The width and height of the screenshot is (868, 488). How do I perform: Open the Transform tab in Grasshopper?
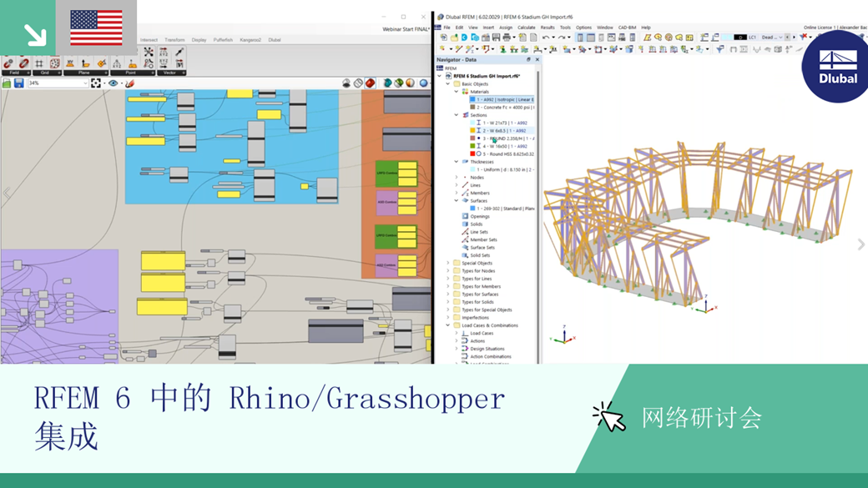point(174,40)
